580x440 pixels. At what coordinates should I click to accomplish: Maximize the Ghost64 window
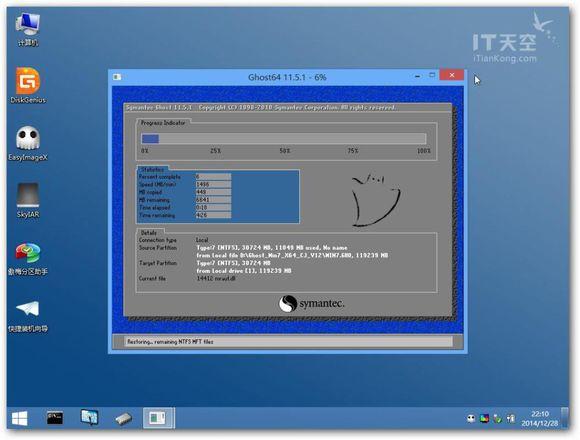[432, 75]
